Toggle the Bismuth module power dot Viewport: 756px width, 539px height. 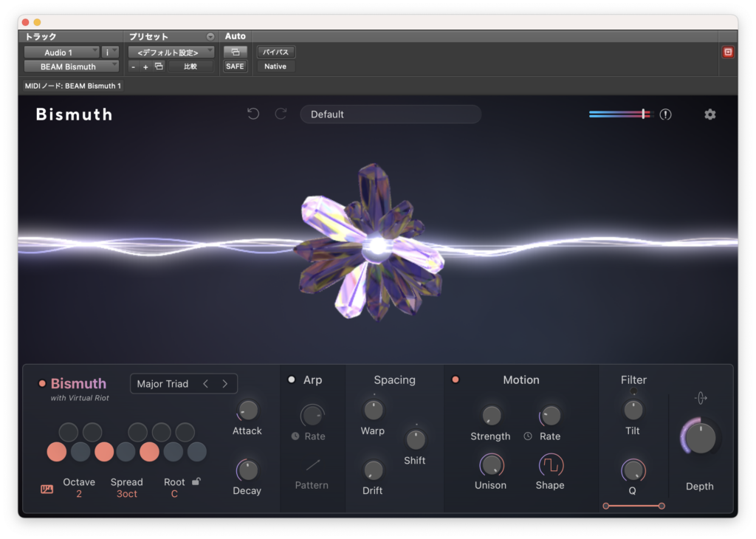(x=42, y=384)
